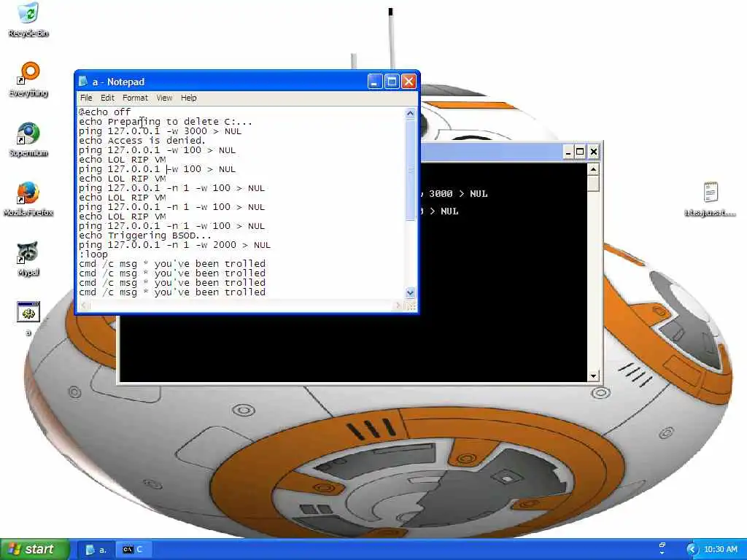Screen dimensions: 747x560
Task: Expand the hidden tray icons arrow
Action: (692, 550)
